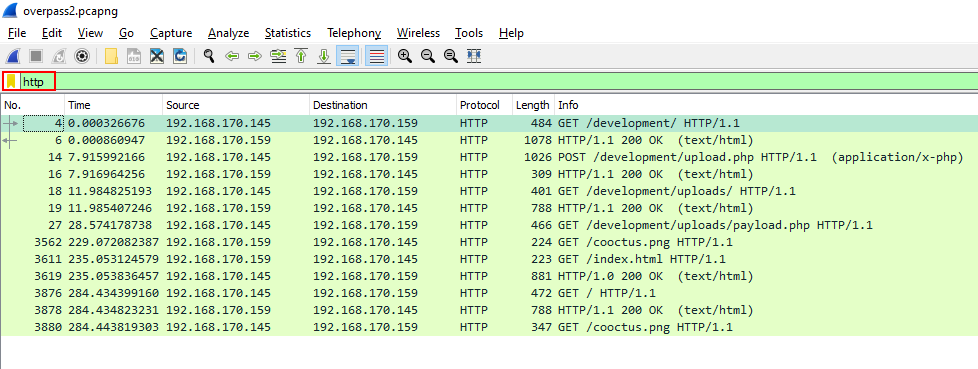Toggle packet colorization rules
This screenshot has width=978, height=369.
[x=376, y=56]
